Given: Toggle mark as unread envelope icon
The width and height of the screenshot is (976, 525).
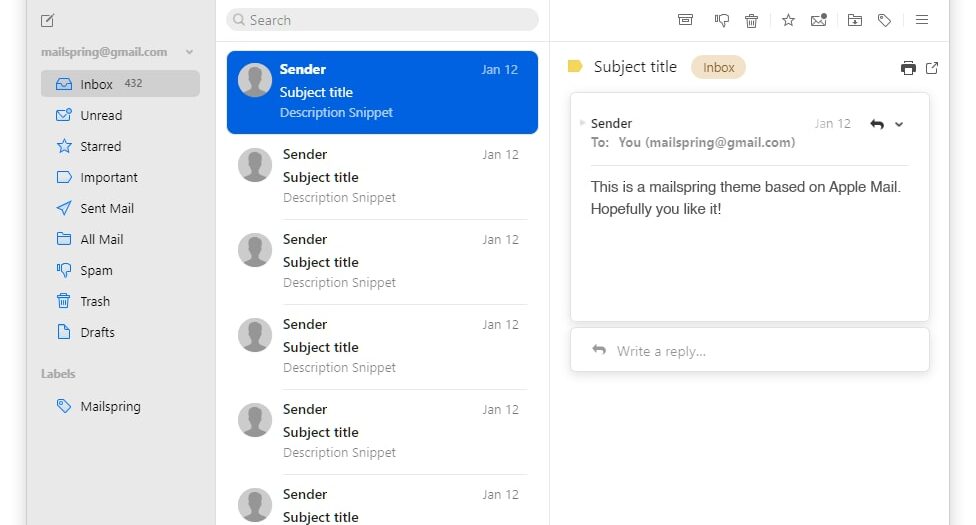Looking at the screenshot, I should [x=819, y=21].
